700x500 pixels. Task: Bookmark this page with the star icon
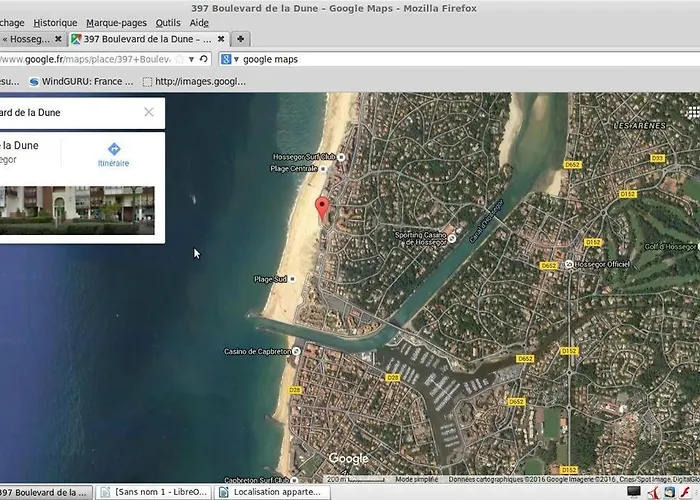[x=179, y=60]
